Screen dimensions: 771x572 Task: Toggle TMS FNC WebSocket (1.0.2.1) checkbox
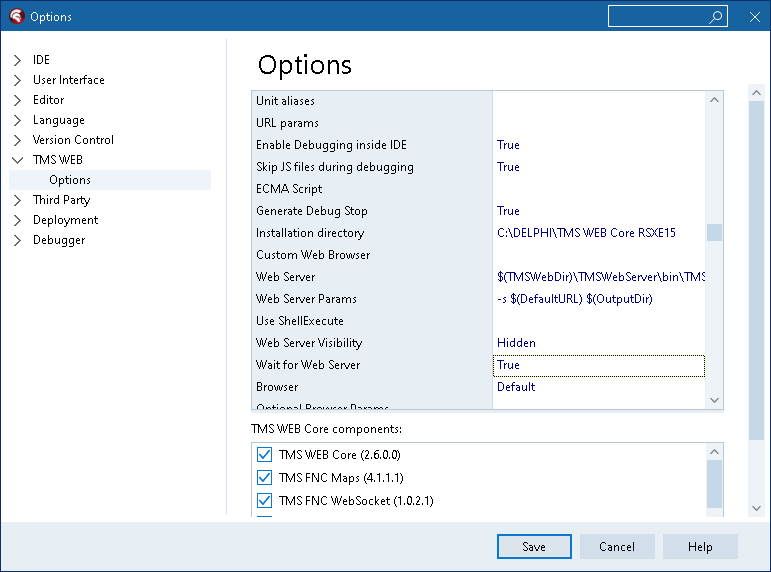(265, 501)
